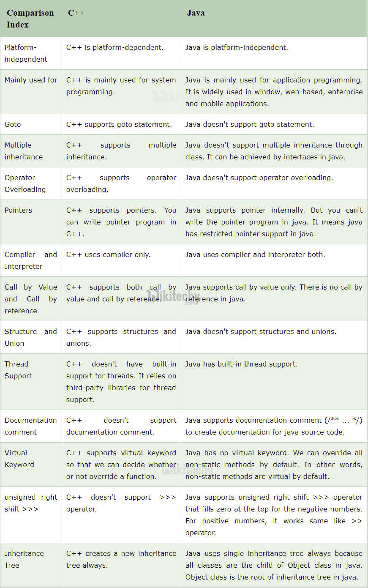Select the Platform-independent row label
Screen dimensions: 368x588
(26, 53)
